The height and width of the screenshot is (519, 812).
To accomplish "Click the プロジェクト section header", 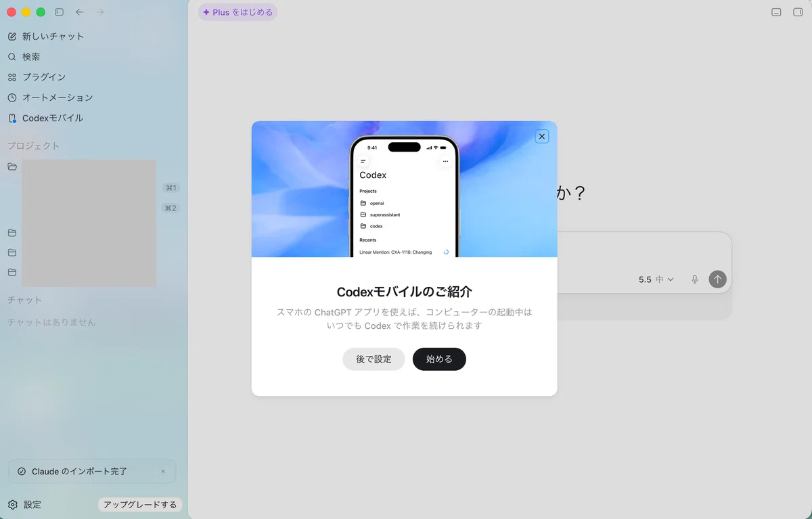I will click(34, 145).
